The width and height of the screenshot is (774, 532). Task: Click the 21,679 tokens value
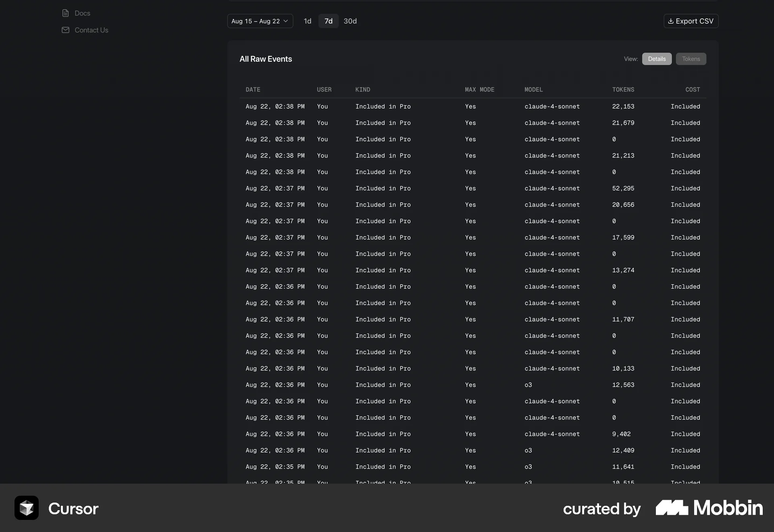tap(623, 123)
